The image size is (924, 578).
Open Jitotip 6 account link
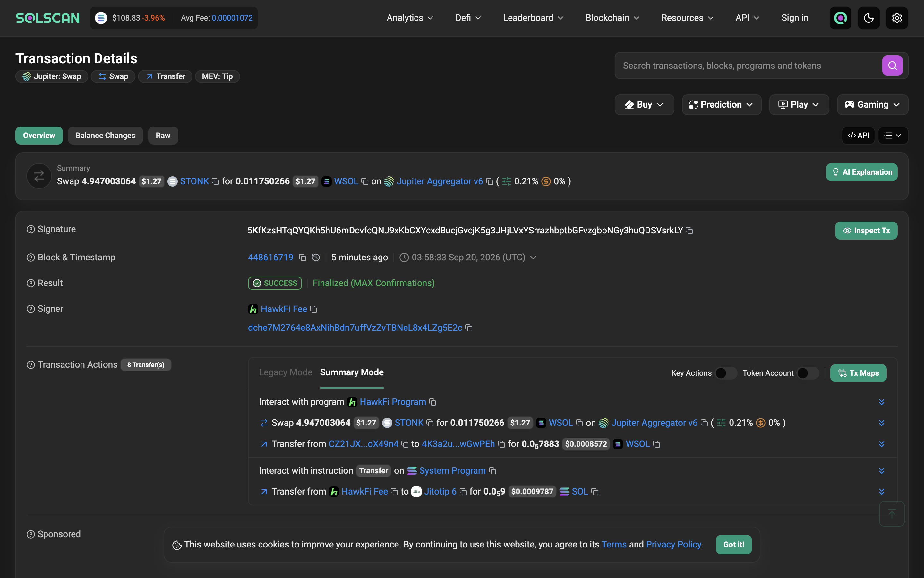point(440,492)
